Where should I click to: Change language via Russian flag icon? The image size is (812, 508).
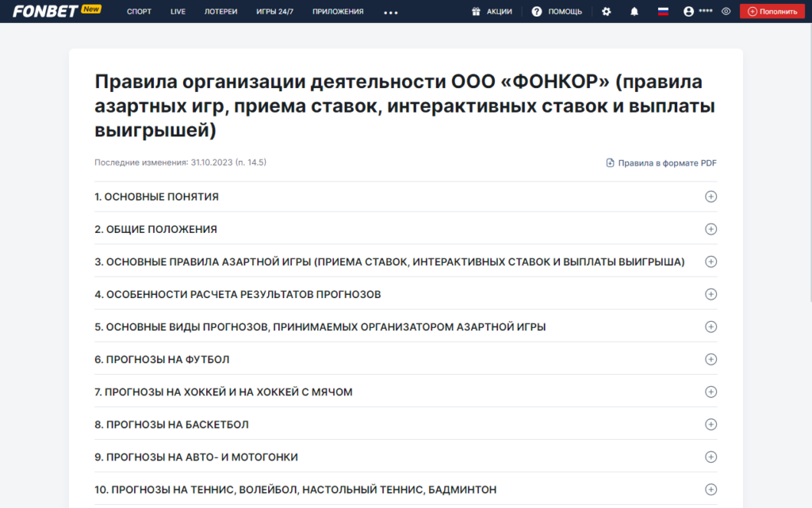pyautogui.click(x=663, y=11)
